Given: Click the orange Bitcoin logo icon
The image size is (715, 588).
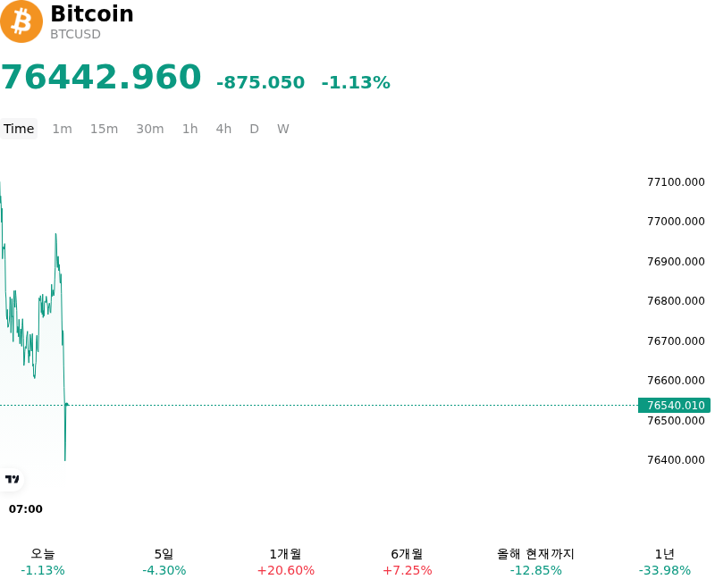Looking at the screenshot, I should click(x=21, y=21).
